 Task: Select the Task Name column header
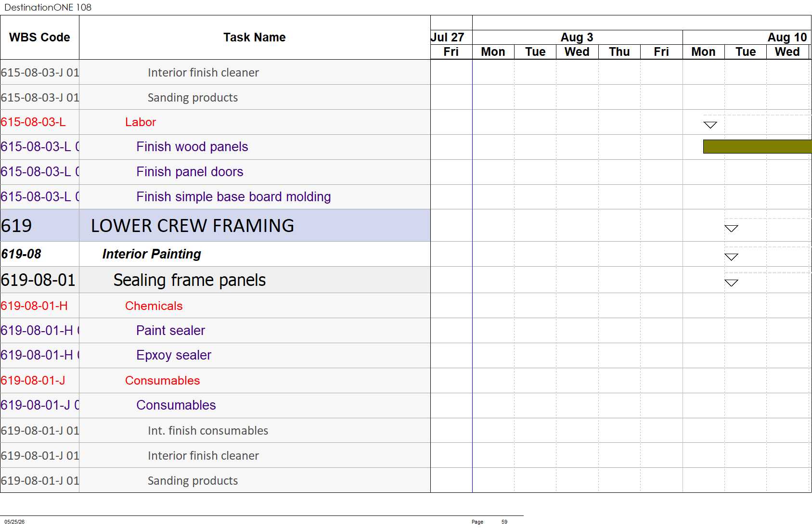pyautogui.click(x=255, y=38)
